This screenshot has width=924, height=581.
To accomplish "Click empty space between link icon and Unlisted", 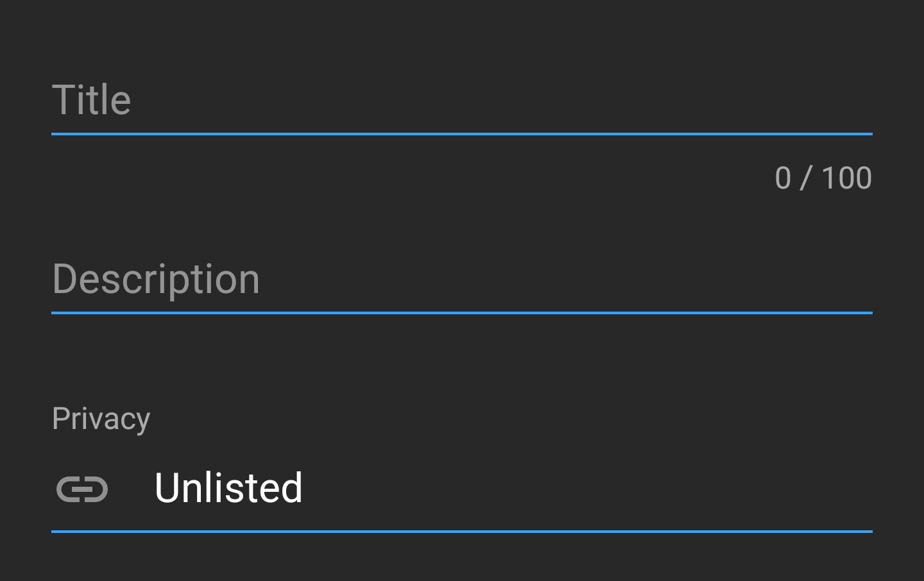I will (x=132, y=489).
